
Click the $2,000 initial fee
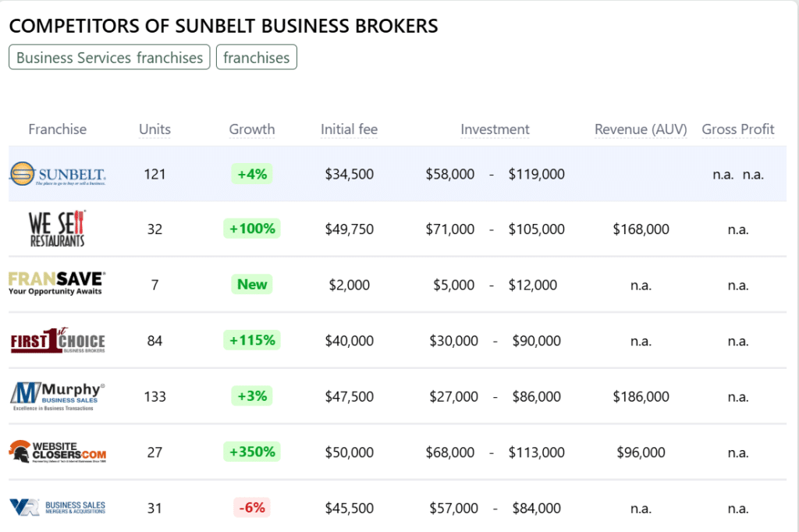[349, 285]
